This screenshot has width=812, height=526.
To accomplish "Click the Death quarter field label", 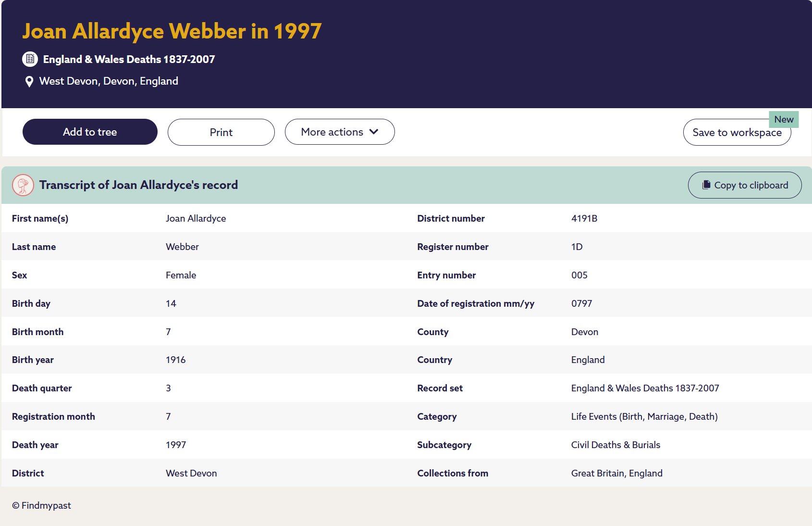I will pos(42,388).
